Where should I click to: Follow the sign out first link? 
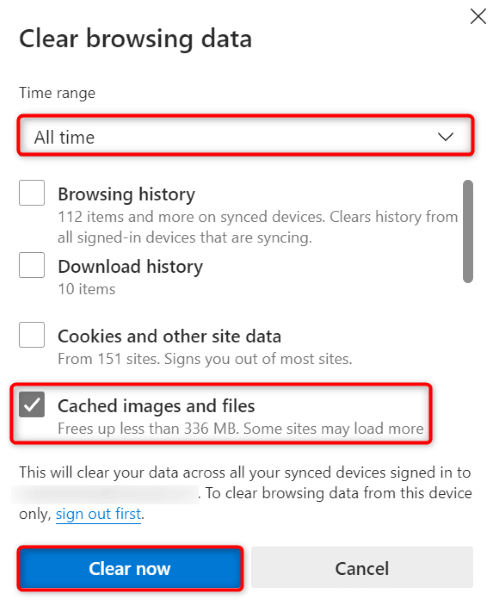pyautogui.click(x=98, y=514)
